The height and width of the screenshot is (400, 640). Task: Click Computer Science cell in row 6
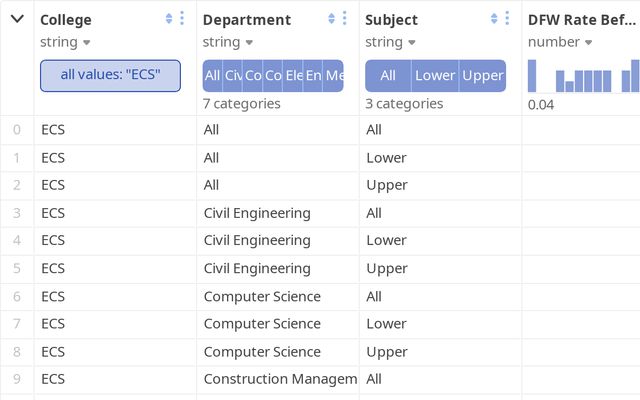262,296
